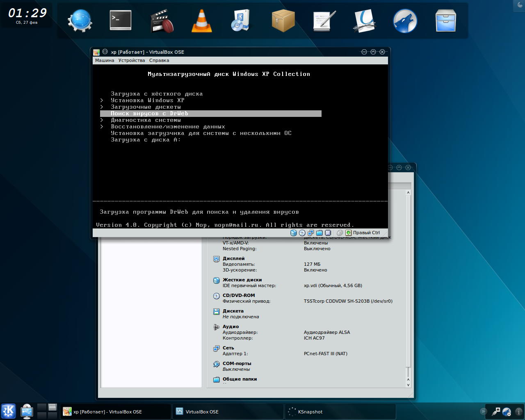
Task: Open the KDE application launcher menu
Action: tap(8, 411)
